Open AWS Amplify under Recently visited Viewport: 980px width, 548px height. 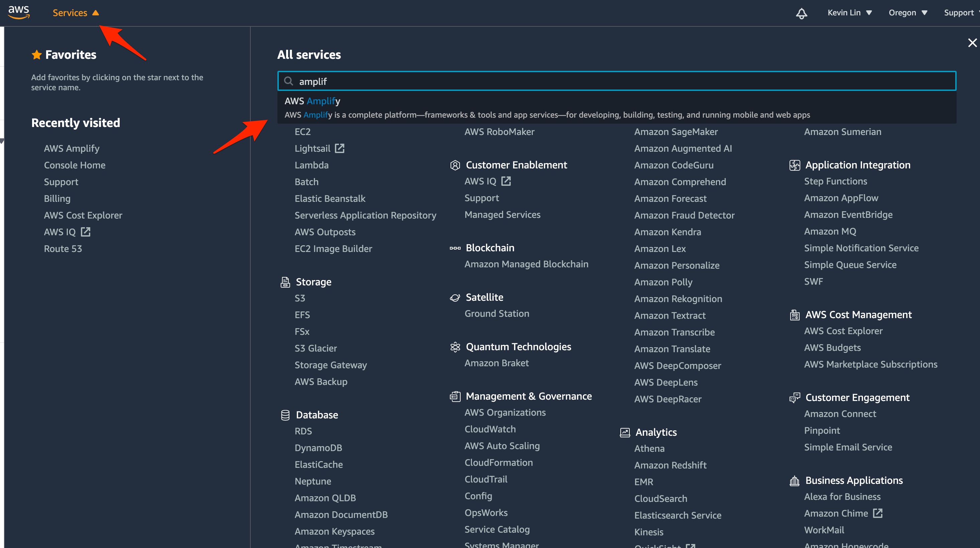(x=72, y=148)
